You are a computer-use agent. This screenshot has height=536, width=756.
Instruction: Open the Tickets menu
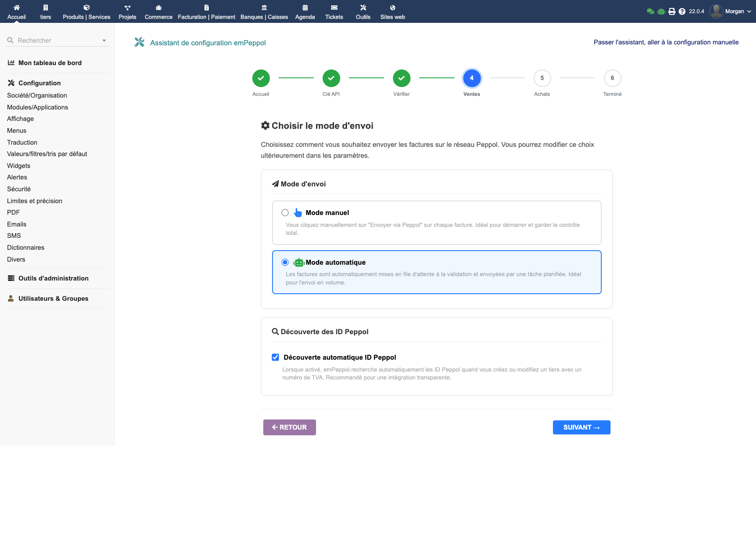point(334,12)
